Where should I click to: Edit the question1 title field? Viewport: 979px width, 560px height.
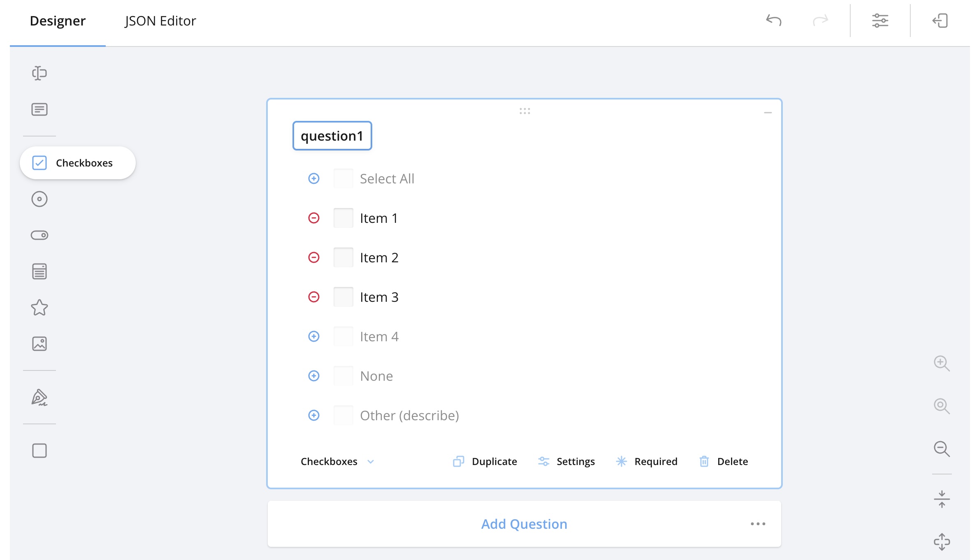pyautogui.click(x=332, y=136)
